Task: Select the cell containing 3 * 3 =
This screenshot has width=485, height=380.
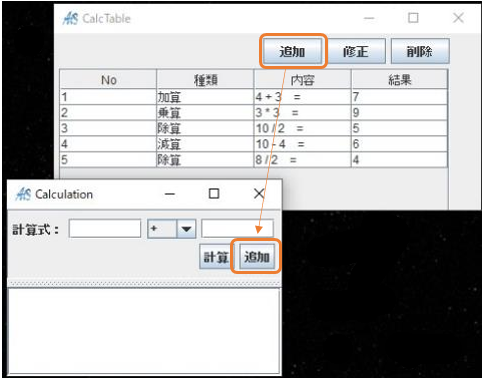Action: coord(302,113)
